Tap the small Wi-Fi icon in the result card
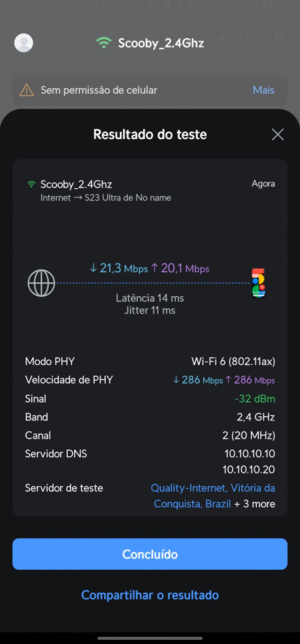 (x=31, y=184)
